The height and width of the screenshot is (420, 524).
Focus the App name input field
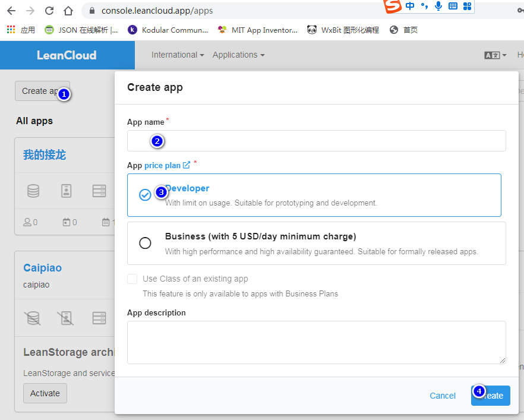pos(316,141)
